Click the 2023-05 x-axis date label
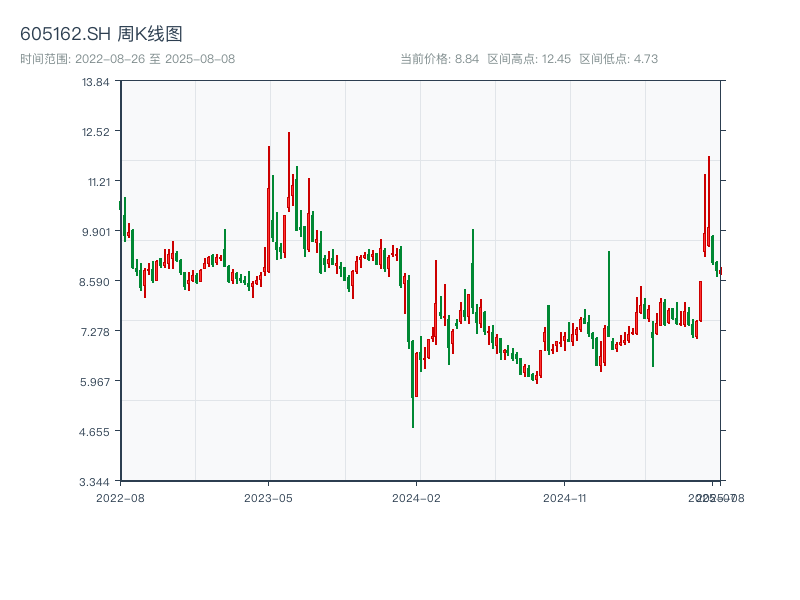Screen dimensions: 800x600 click(268, 497)
